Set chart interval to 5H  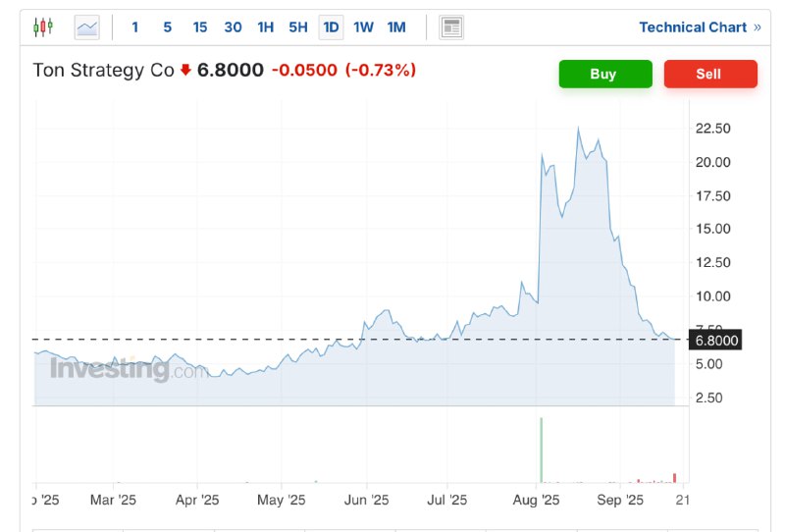[x=298, y=27]
